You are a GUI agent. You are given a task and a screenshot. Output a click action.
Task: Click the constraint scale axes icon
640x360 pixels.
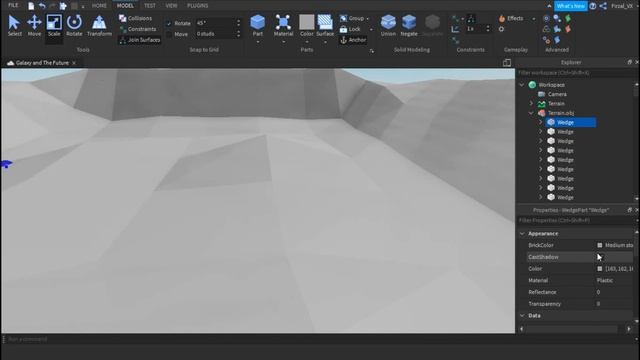(x=455, y=29)
